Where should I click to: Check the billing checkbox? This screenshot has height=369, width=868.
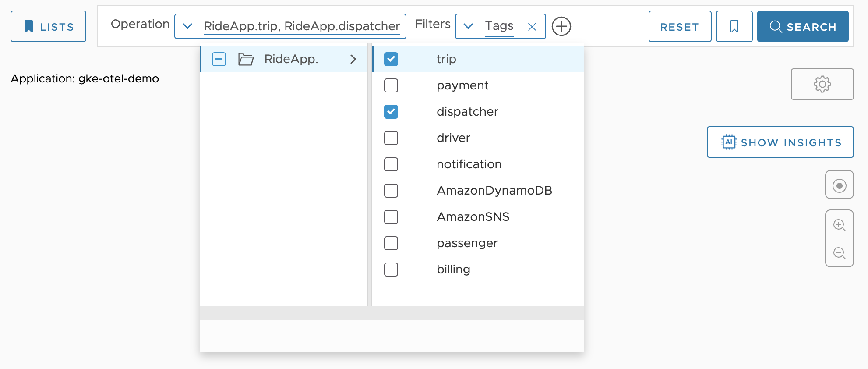[x=391, y=269]
